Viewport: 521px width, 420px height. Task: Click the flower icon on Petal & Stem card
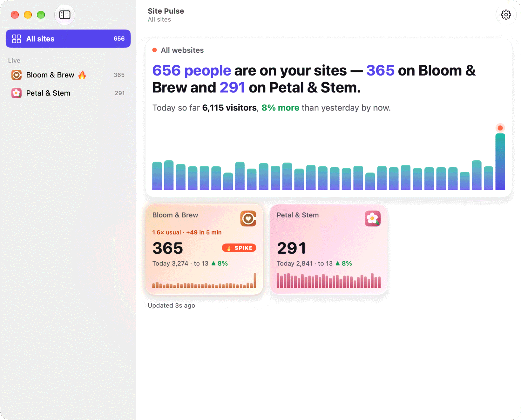(373, 218)
